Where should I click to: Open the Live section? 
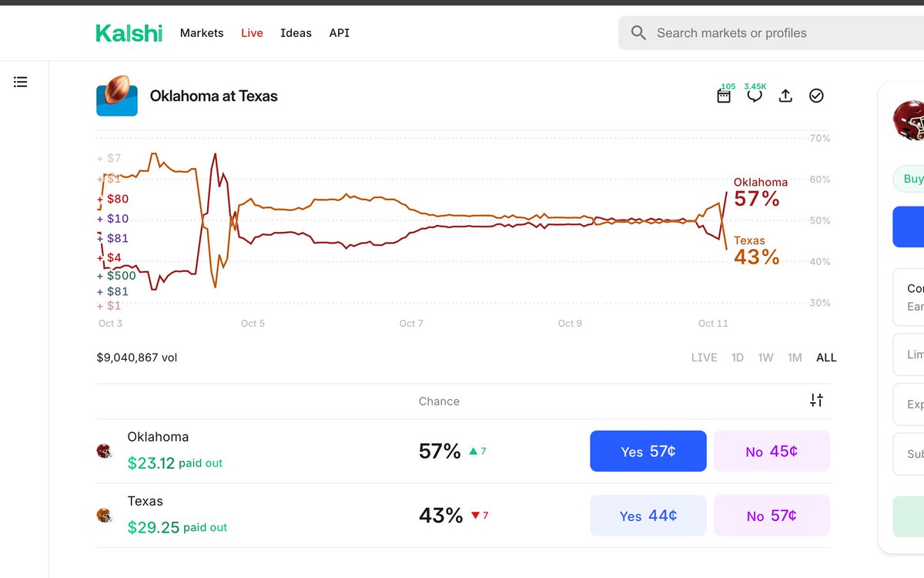tap(252, 32)
